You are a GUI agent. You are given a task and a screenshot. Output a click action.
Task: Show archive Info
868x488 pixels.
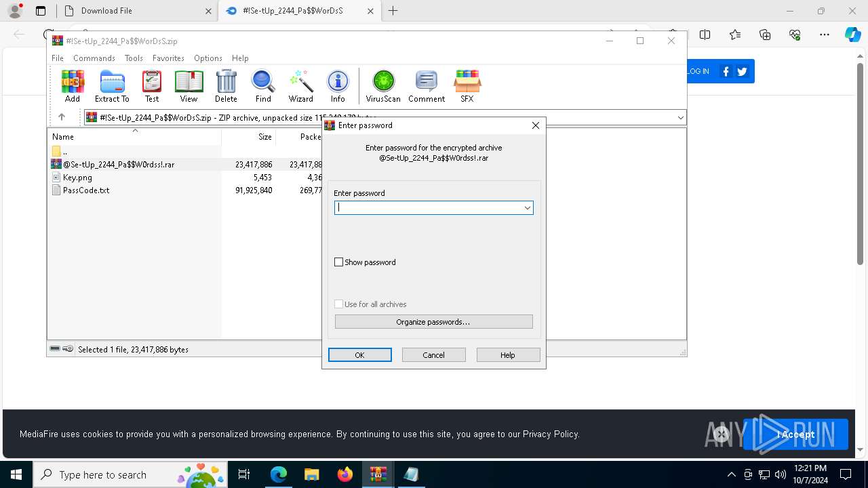click(x=338, y=86)
